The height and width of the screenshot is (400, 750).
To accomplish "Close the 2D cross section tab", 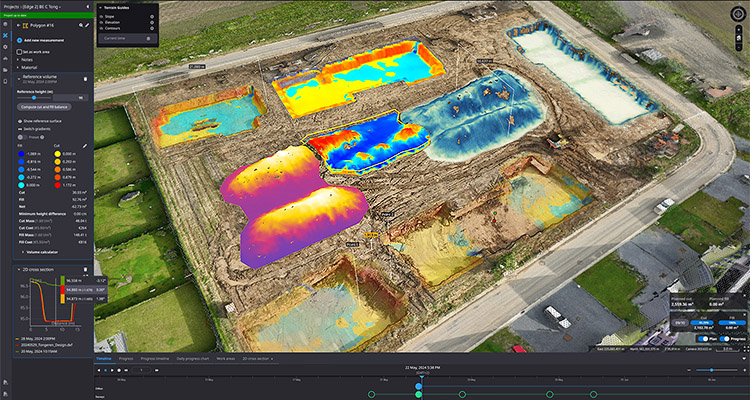I will pyautogui.click(x=272, y=358).
